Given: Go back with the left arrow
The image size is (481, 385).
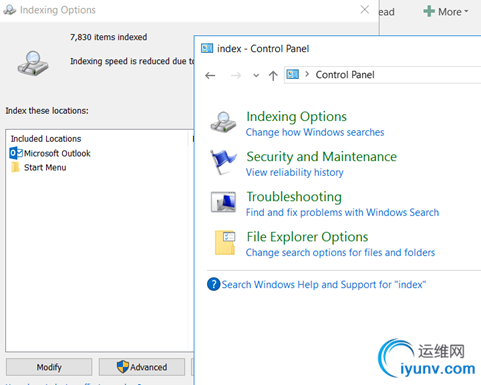Looking at the screenshot, I should pyautogui.click(x=210, y=76).
